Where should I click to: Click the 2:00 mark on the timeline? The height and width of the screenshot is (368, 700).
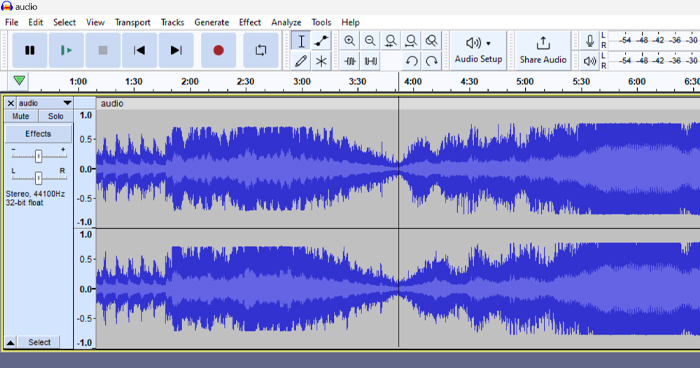click(190, 82)
